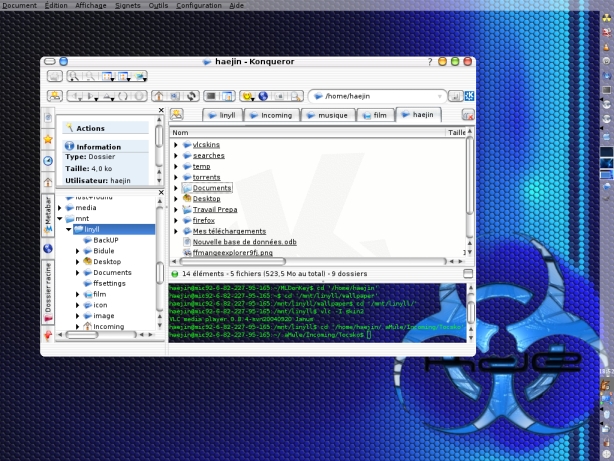Image resolution: width=614 pixels, height=461 pixels.
Task: Open the up-directory dropdown arrow
Action: coord(112,99)
